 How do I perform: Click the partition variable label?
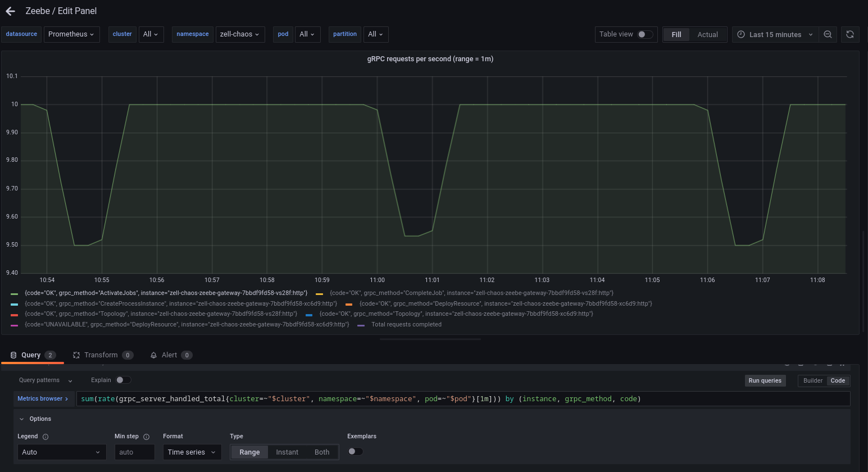(345, 34)
